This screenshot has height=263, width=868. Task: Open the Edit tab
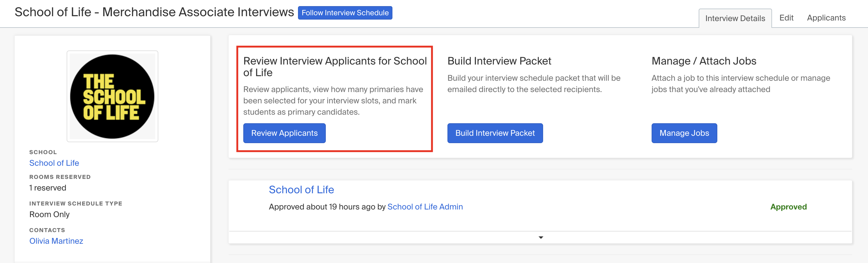point(786,18)
